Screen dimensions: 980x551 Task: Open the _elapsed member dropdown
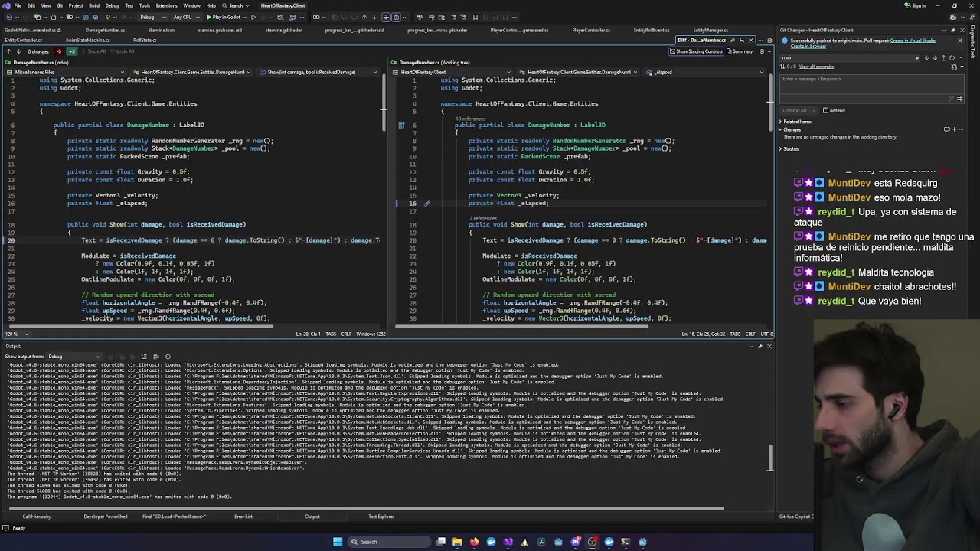pos(704,72)
